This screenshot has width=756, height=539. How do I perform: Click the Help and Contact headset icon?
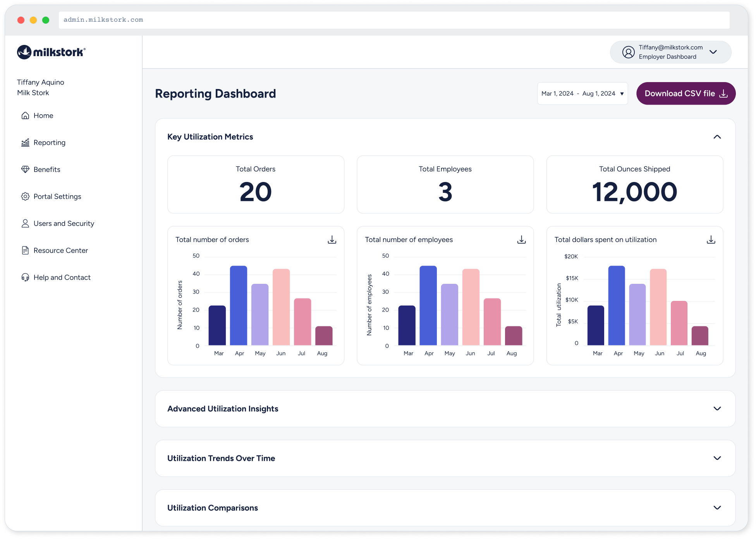coord(25,277)
